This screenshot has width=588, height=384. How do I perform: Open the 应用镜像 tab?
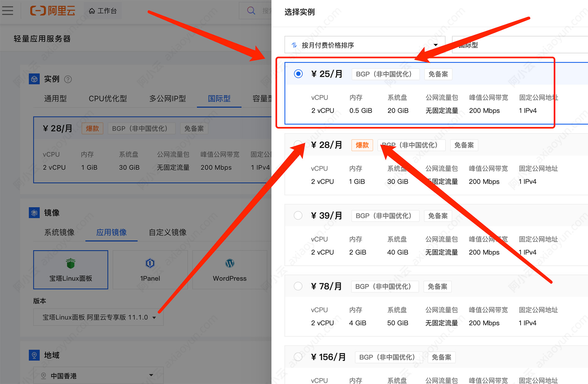[x=111, y=232]
